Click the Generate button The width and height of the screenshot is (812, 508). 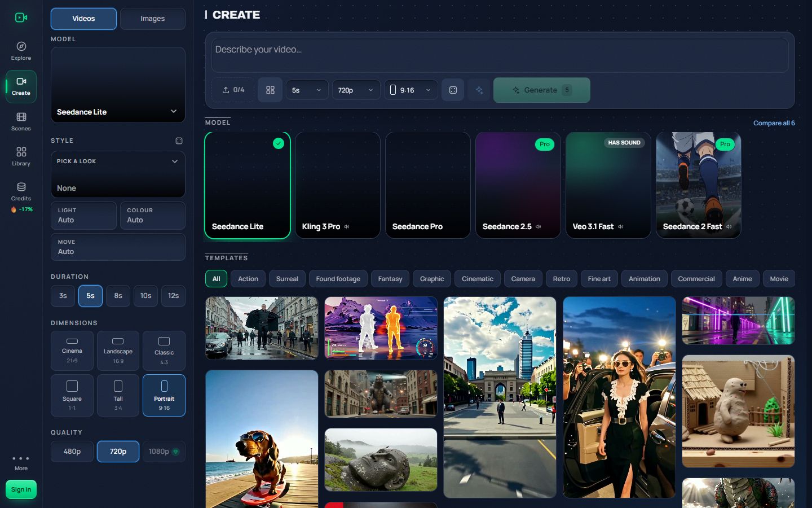pos(542,90)
